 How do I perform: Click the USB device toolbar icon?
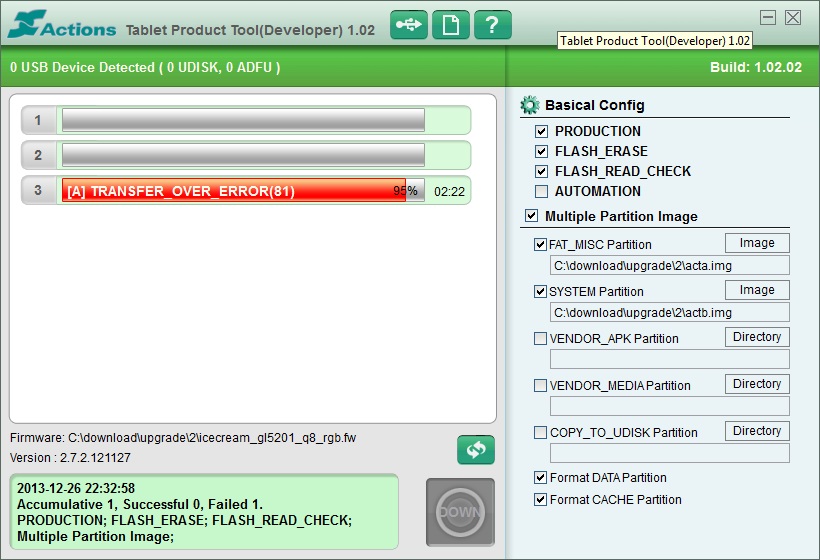pos(409,25)
